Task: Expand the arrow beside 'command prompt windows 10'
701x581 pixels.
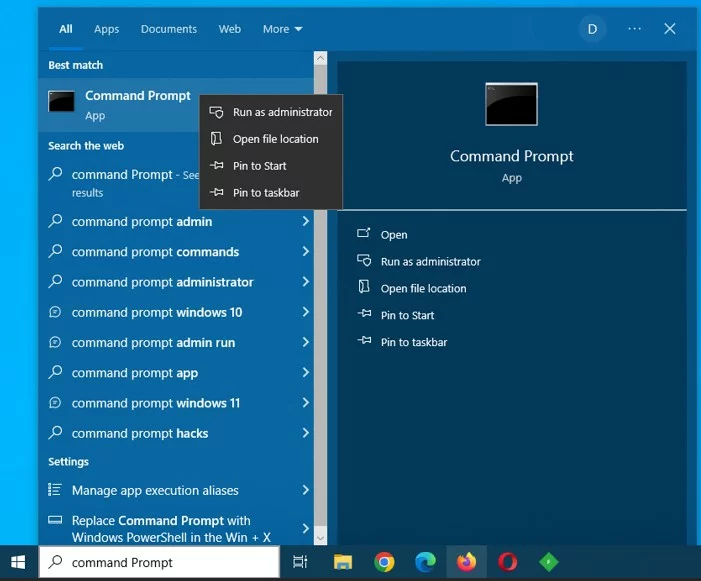Action: pyautogui.click(x=306, y=312)
